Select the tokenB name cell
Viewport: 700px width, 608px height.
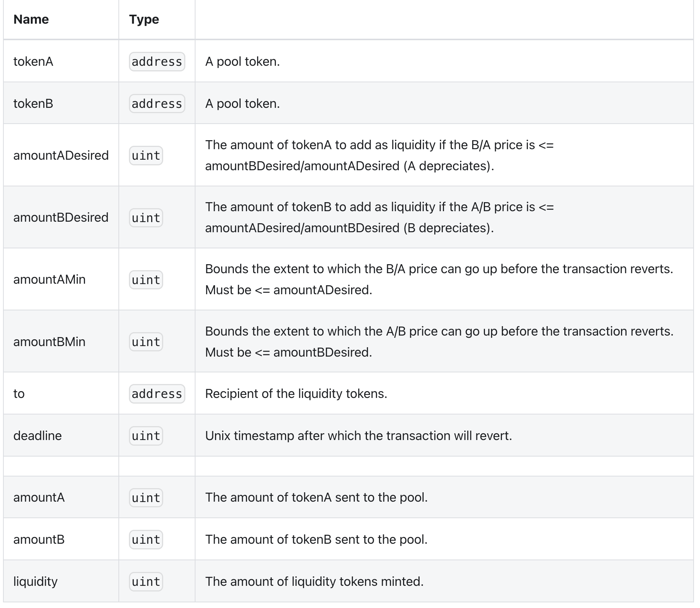[61, 103]
